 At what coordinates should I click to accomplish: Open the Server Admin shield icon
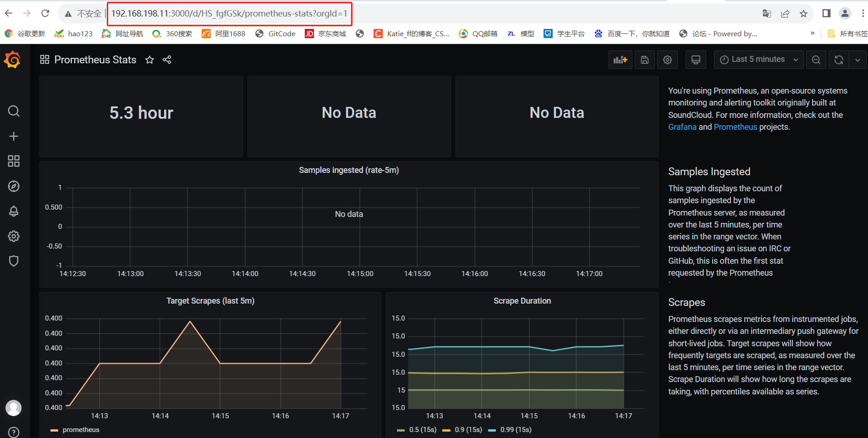[x=14, y=261]
